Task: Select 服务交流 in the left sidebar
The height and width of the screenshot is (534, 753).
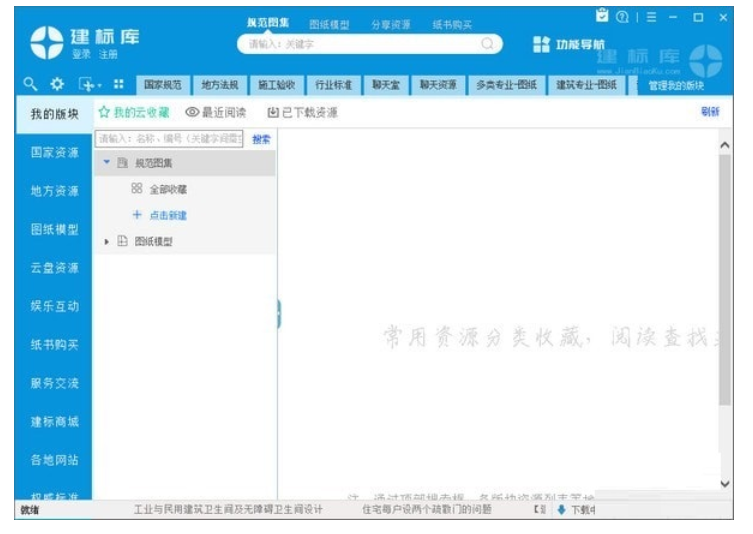Action: tap(54, 383)
